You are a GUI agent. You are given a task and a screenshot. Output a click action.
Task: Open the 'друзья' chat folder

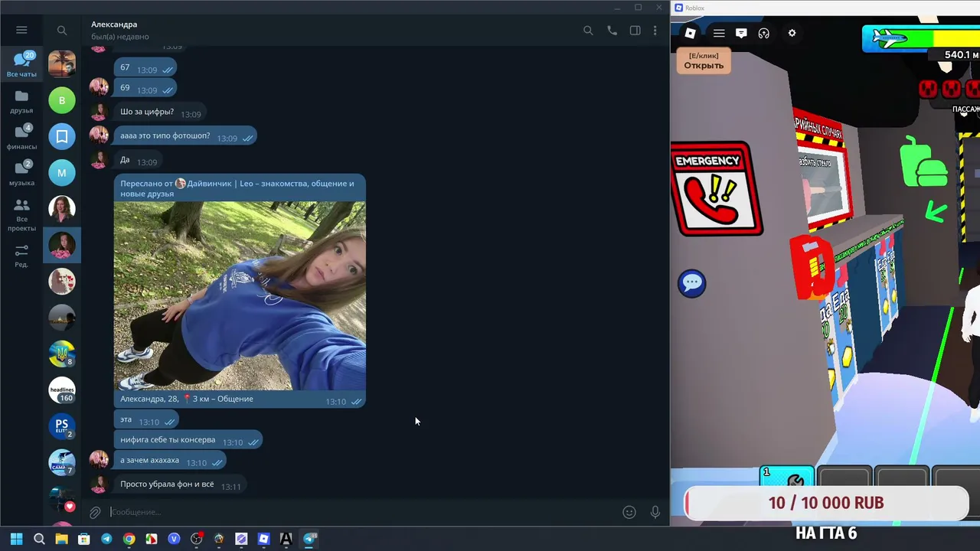[x=21, y=101]
